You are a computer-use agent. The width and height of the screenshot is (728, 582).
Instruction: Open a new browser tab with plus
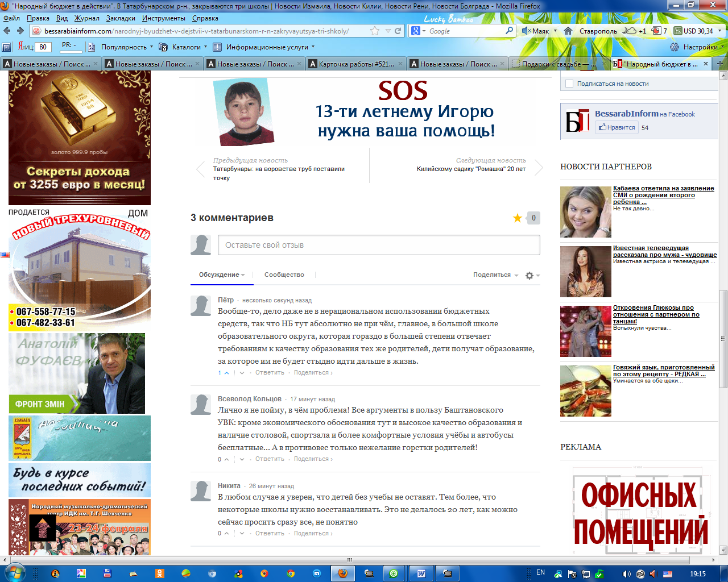(x=720, y=64)
